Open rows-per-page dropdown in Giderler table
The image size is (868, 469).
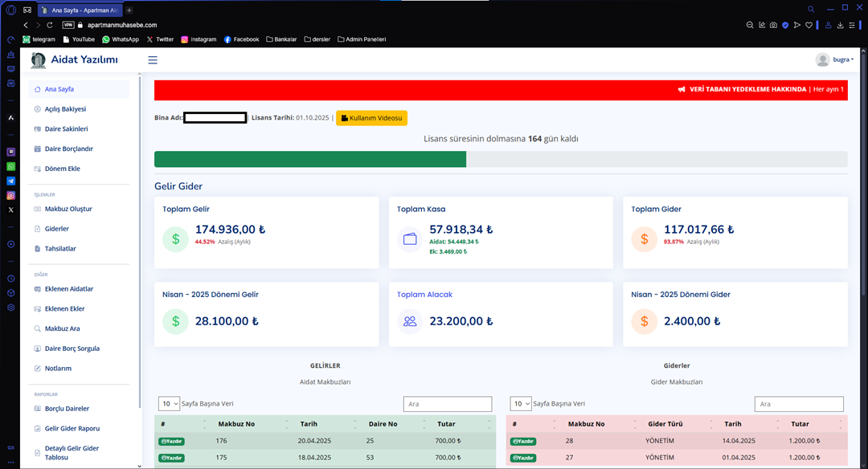521,404
